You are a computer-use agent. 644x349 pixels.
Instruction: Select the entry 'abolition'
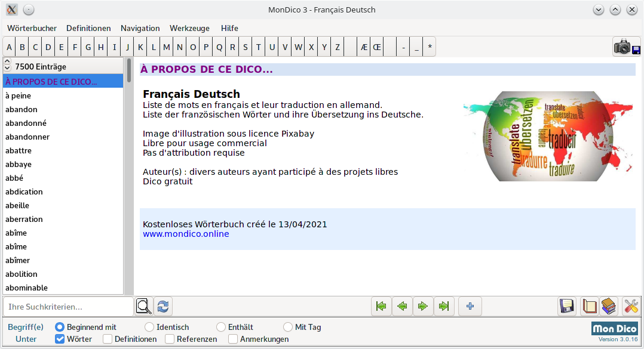coord(63,274)
